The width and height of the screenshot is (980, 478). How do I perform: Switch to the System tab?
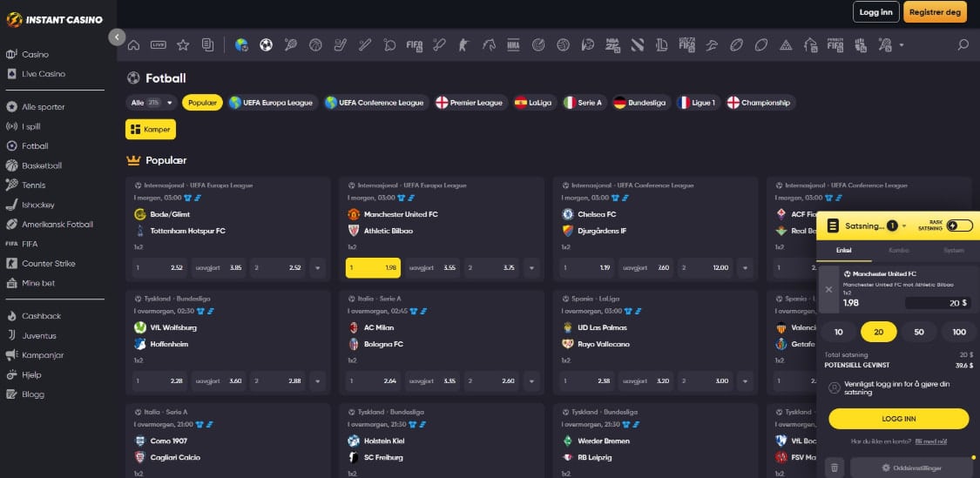click(x=952, y=250)
